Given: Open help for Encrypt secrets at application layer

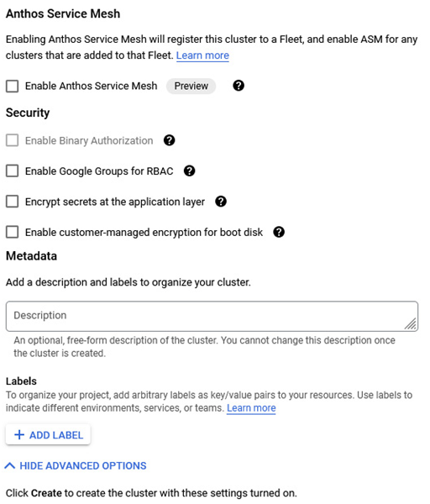Looking at the screenshot, I should click(x=221, y=202).
